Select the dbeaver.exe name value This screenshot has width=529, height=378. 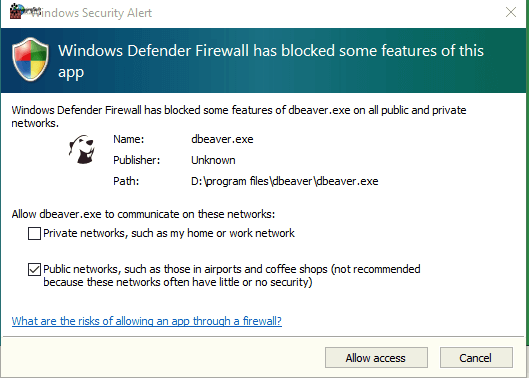tap(222, 139)
